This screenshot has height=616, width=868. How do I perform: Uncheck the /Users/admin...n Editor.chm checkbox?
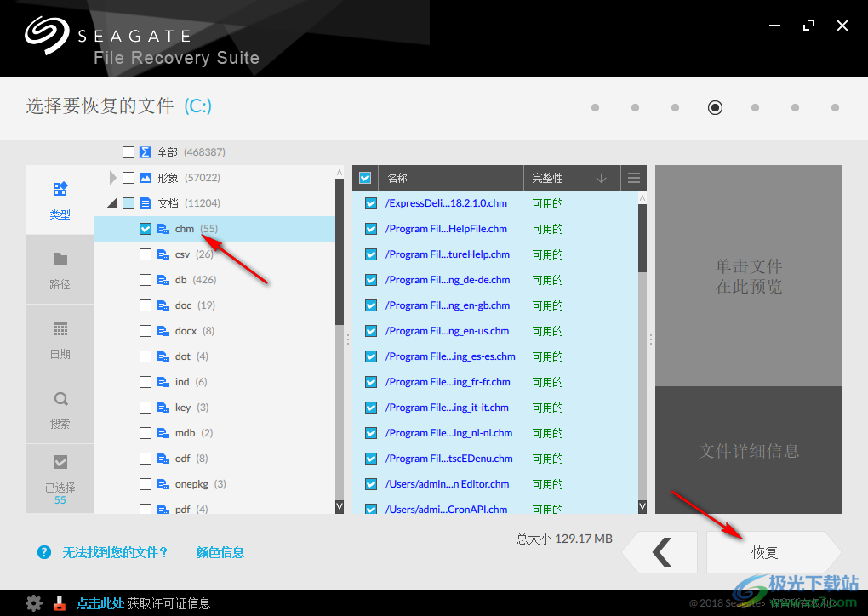371,484
